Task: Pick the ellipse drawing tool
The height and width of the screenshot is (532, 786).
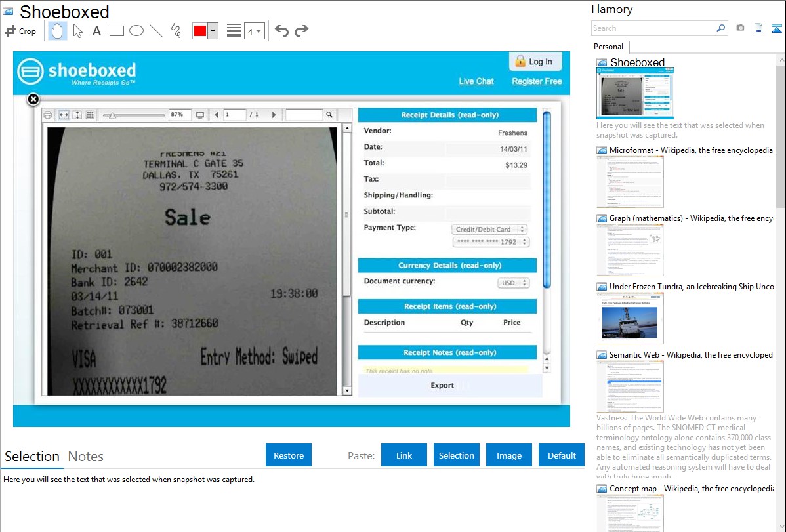Action: (x=136, y=31)
